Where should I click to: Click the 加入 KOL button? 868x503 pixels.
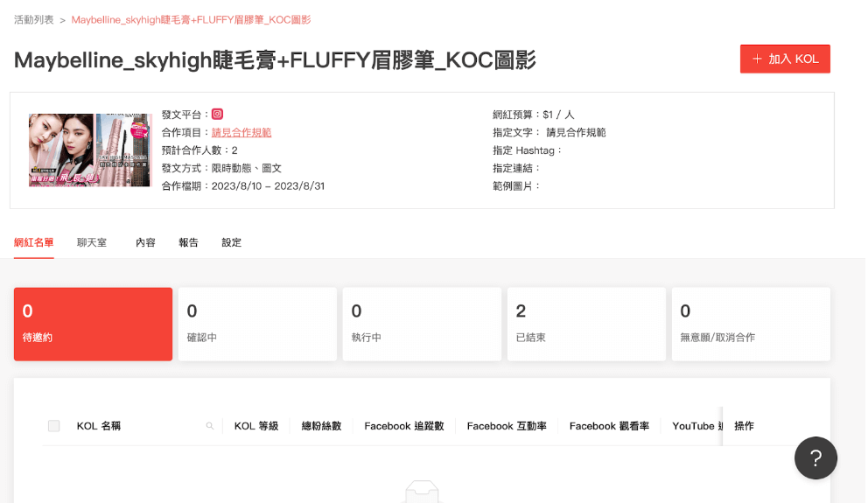785,59
